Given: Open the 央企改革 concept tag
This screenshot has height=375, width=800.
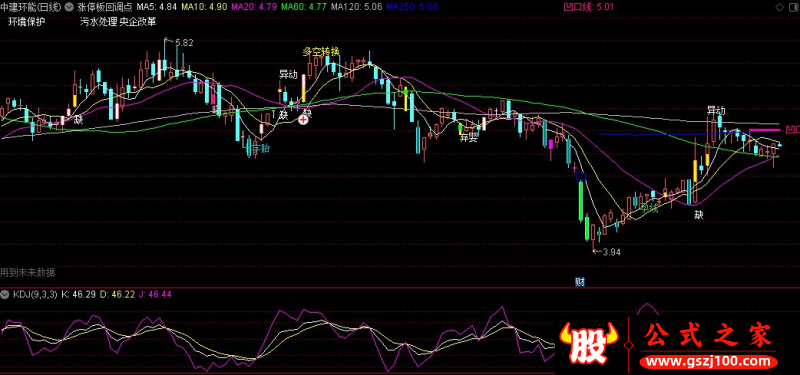Looking at the screenshot, I should 138,22.
